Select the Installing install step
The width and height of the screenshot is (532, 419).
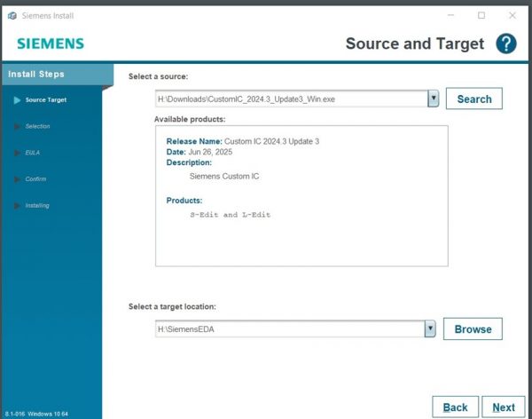tap(37, 206)
